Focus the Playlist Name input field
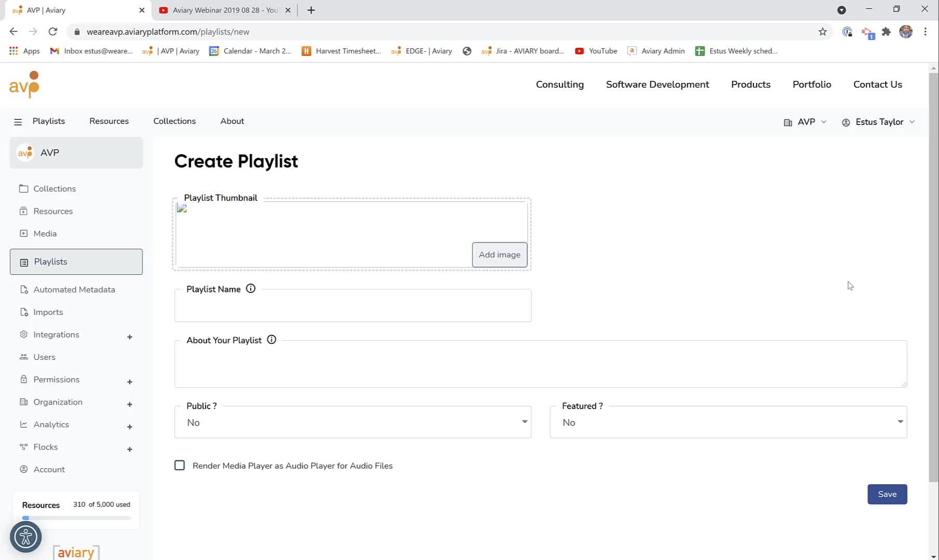This screenshot has height=560, width=939. click(353, 306)
